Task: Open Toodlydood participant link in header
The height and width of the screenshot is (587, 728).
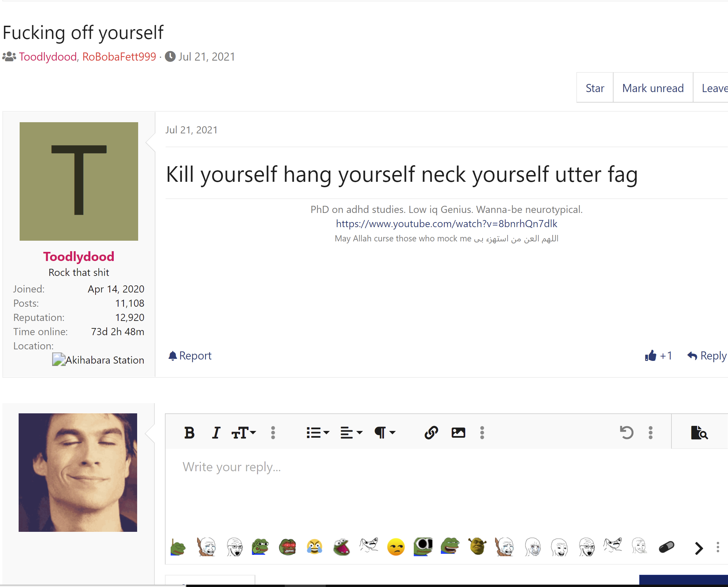Action: tap(48, 57)
